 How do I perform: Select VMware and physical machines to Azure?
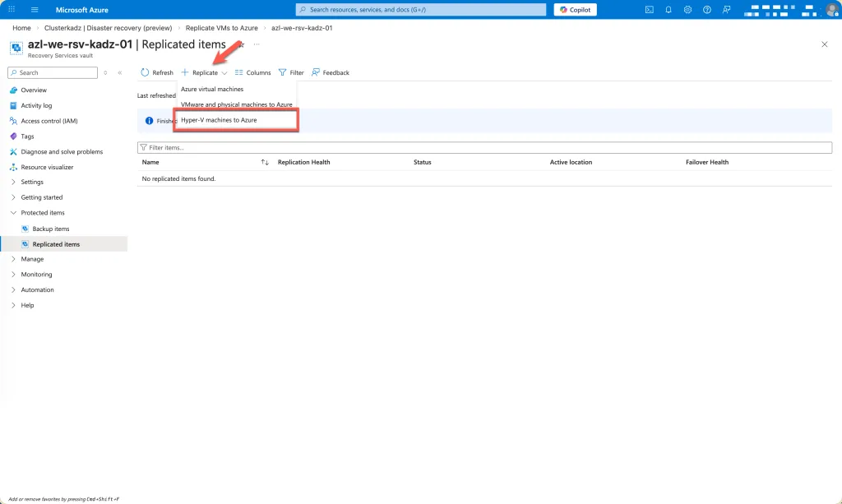pos(236,104)
